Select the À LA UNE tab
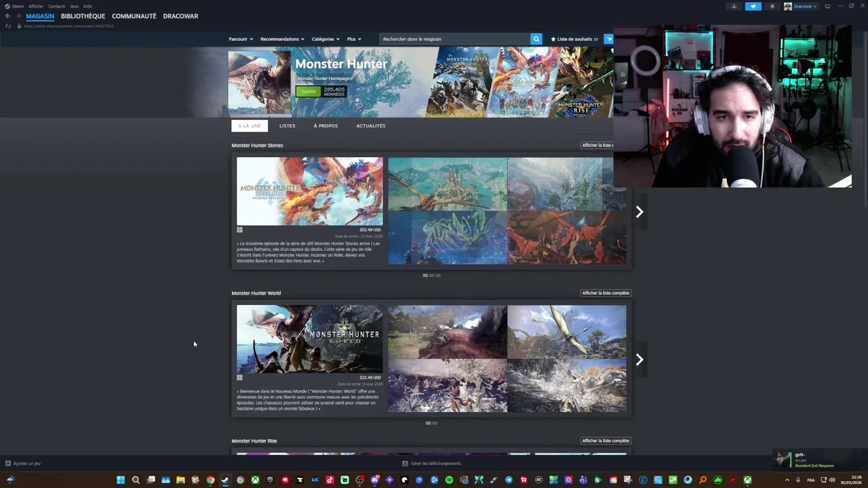Viewport: 868px width, 488px height. pos(250,125)
